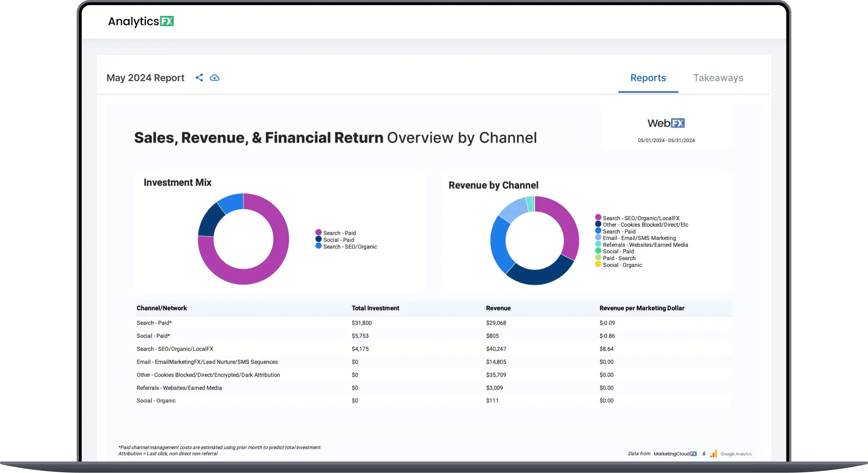The height and width of the screenshot is (473, 868).
Task: Click the dark navy segment of Revenue donut
Action: click(541, 276)
